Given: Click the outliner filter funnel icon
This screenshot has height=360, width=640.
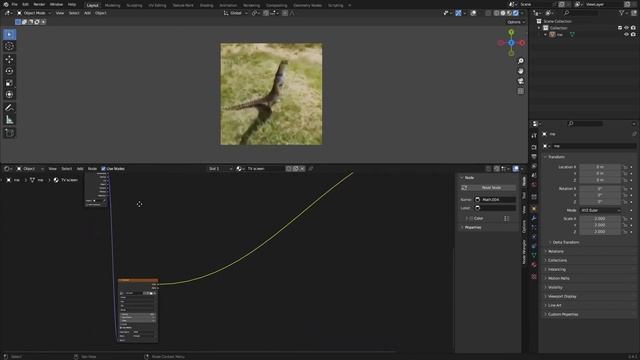Looking at the screenshot, I should click(x=622, y=13).
